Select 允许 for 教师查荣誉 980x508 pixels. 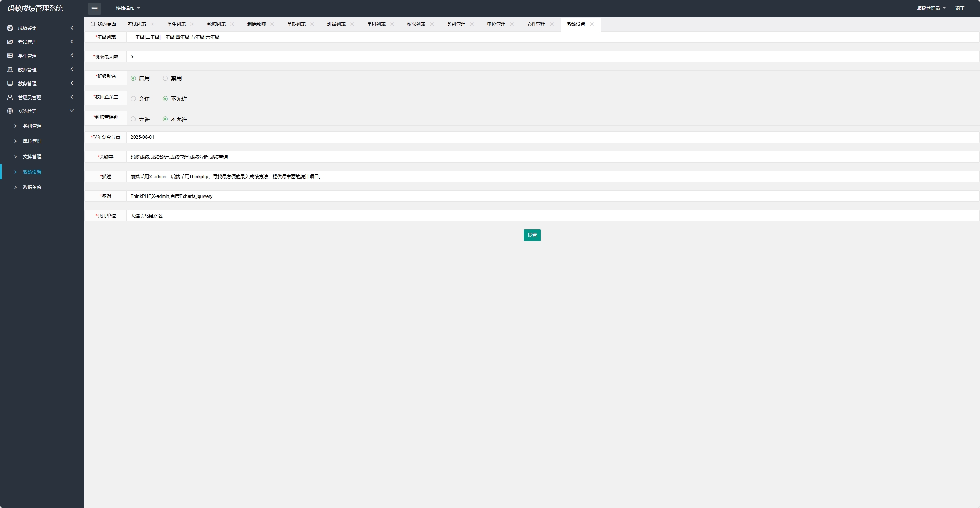click(x=133, y=99)
